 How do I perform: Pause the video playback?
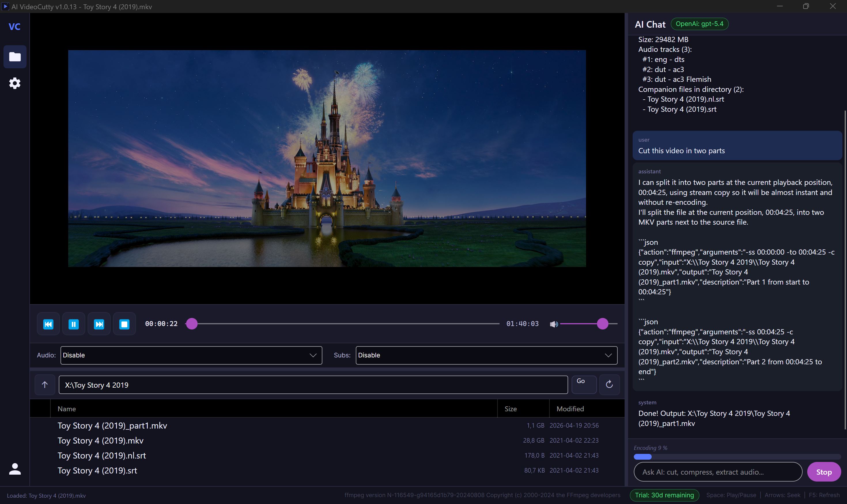coord(73,324)
